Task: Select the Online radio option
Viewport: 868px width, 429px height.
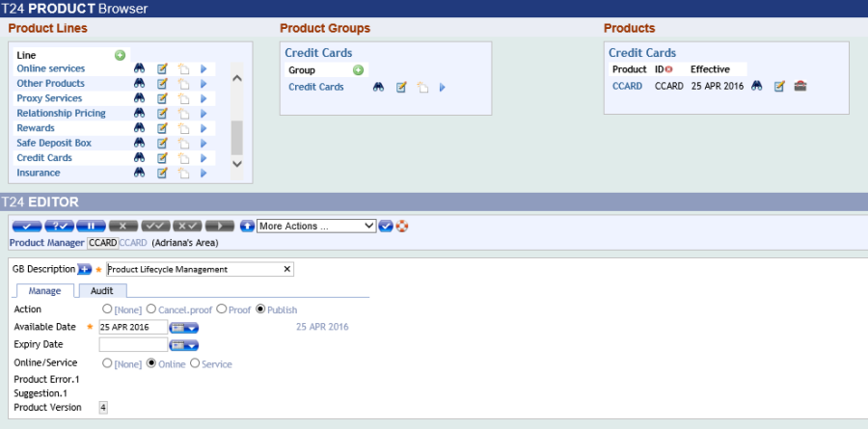Action: click(x=151, y=363)
